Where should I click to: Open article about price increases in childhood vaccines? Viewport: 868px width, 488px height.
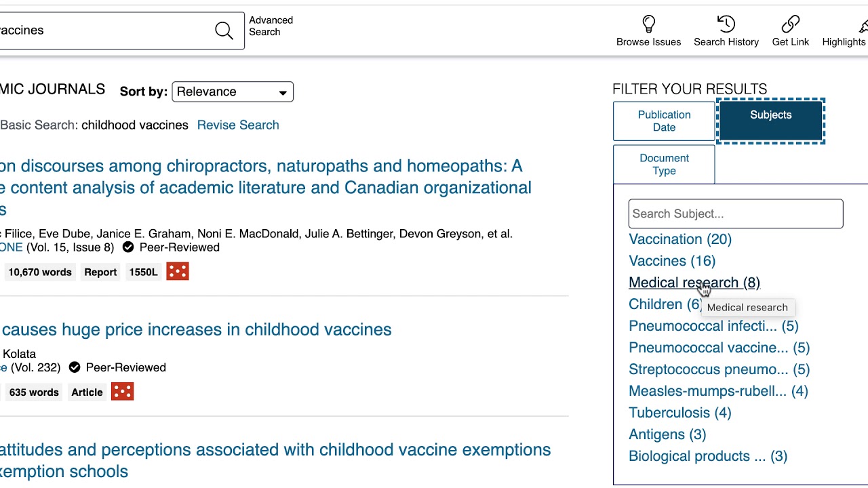(197, 329)
